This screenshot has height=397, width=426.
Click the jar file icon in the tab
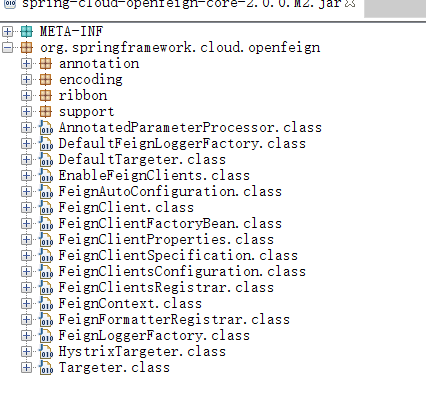click(x=10, y=4)
